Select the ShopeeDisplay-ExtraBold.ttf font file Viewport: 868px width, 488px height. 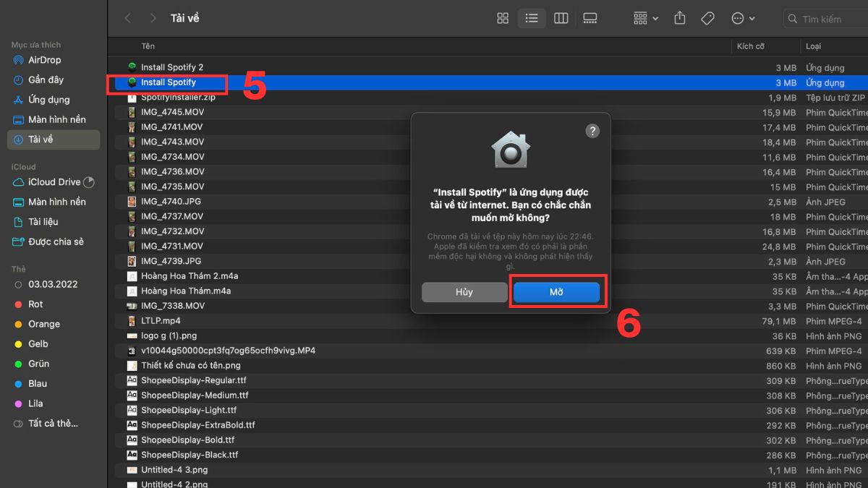197,425
